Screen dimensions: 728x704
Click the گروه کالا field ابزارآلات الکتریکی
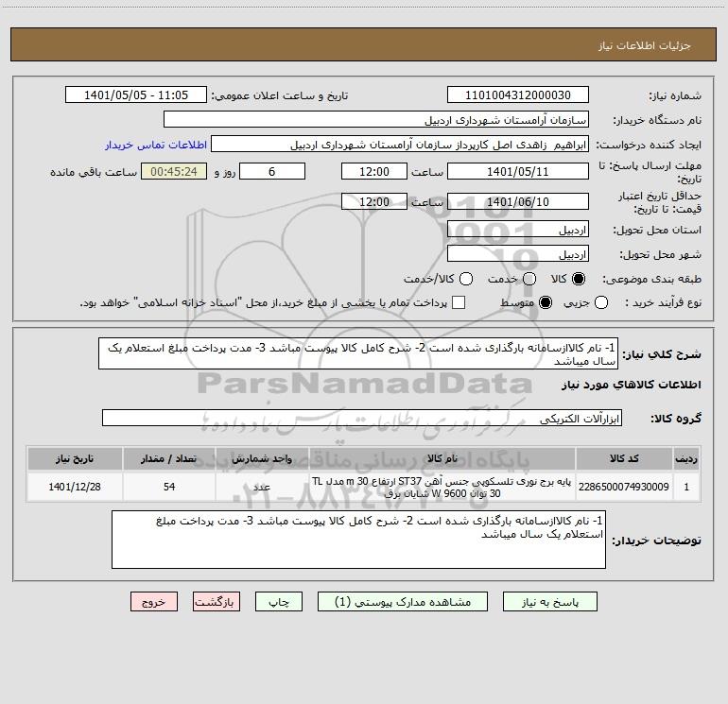coord(362,418)
